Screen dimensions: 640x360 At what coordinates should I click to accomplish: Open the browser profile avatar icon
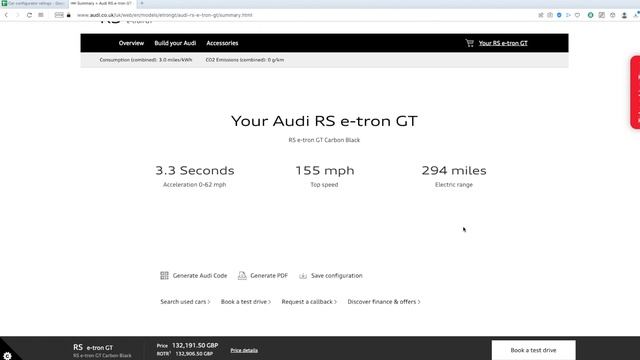point(624,15)
